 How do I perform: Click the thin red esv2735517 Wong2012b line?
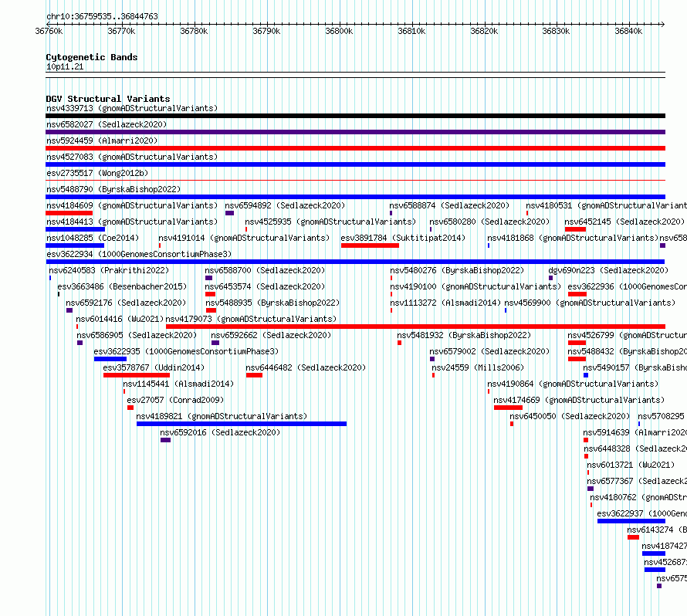click(355, 180)
